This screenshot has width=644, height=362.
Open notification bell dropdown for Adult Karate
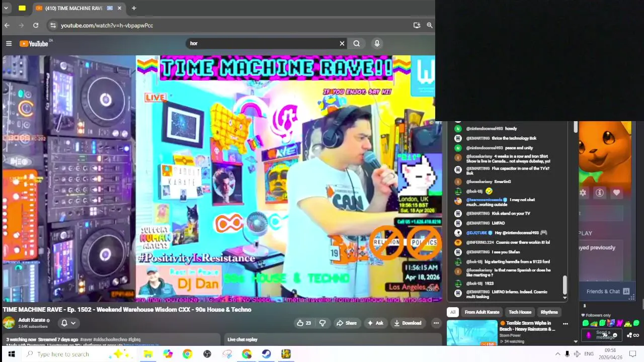68,323
